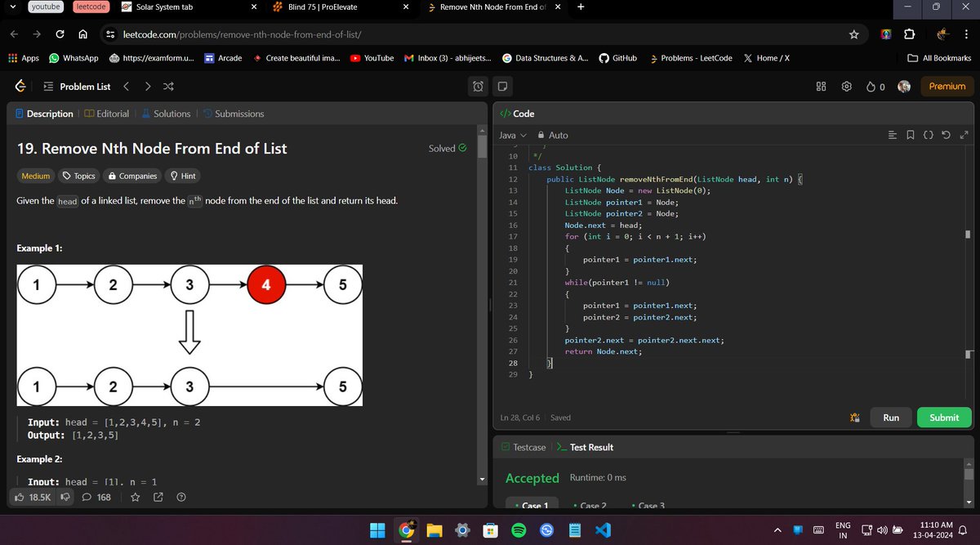Switch to the Description tab

tap(44, 114)
